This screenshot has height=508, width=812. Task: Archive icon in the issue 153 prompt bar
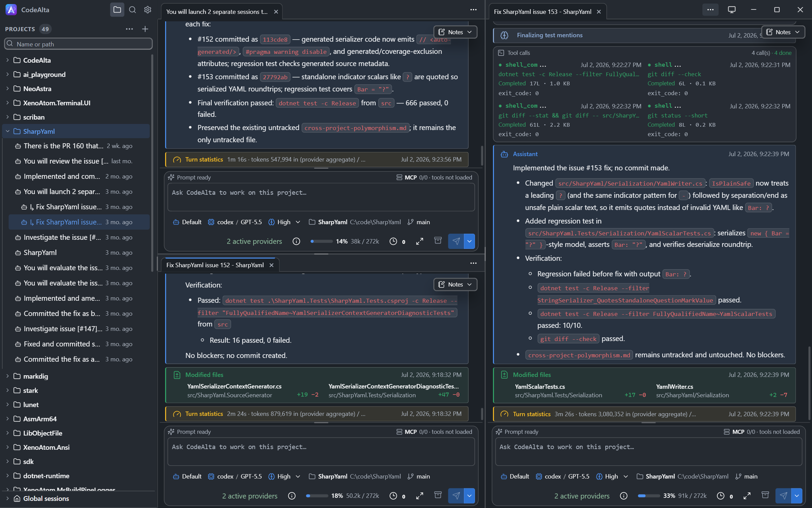coord(765,495)
